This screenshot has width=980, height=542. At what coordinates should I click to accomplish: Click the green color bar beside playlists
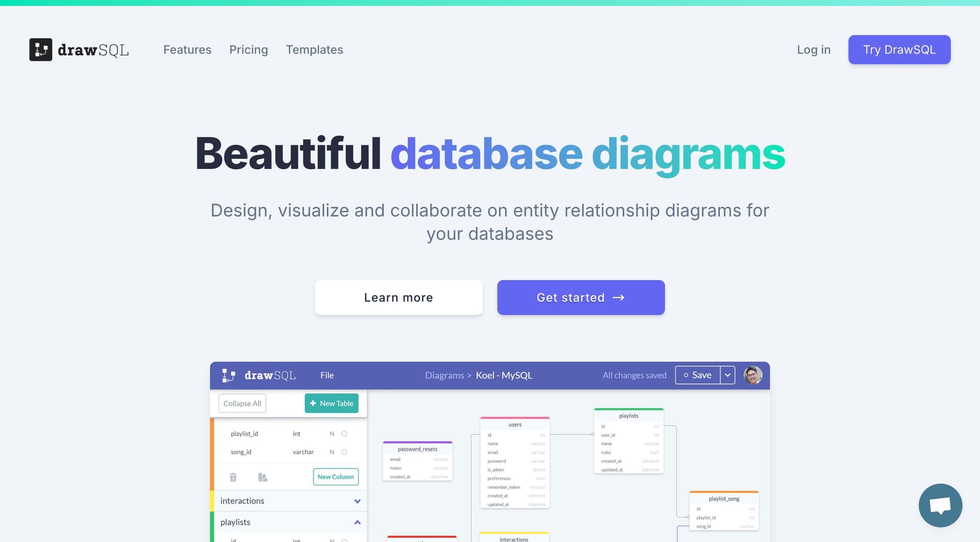(x=212, y=527)
